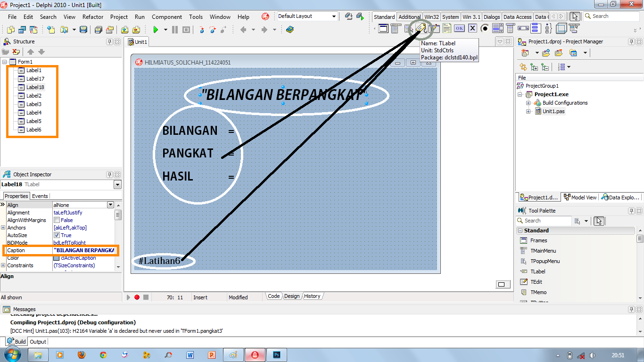Click the Tool Palette Search field

pyautogui.click(x=544, y=221)
